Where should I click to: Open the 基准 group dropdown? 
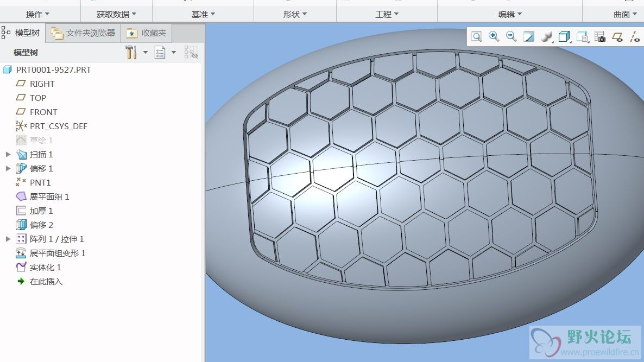click(203, 14)
